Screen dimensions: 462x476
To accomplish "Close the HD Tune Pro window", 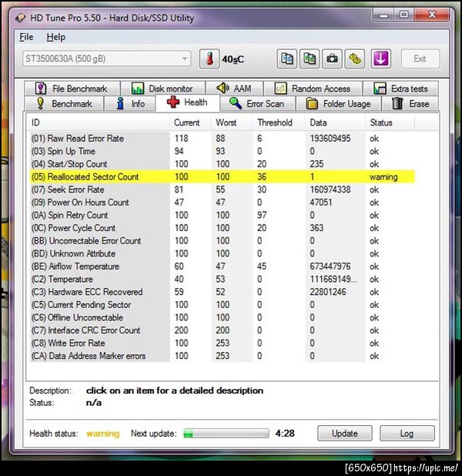I will (431, 15).
